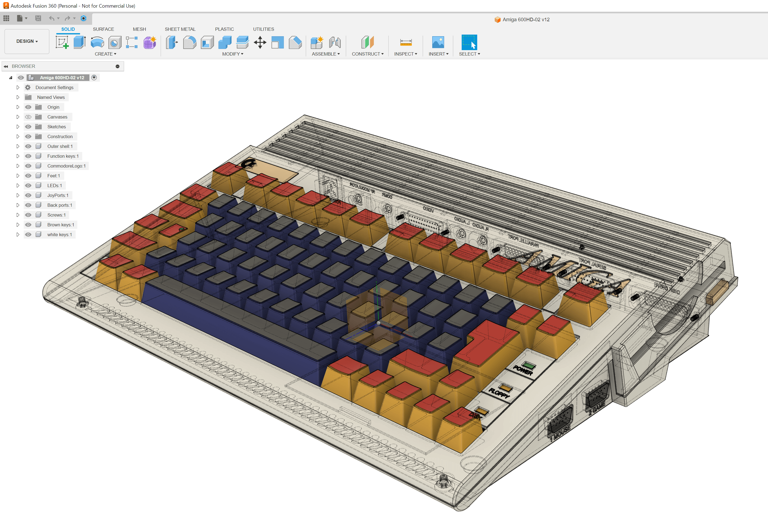Switch to the PLASTIC tab
This screenshot has width=768, height=532.
click(x=224, y=29)
